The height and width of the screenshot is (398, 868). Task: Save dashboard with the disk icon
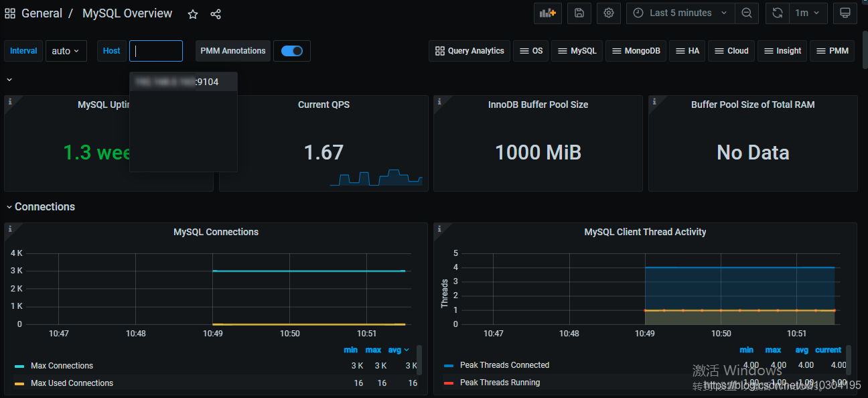[x=579, y=13]
